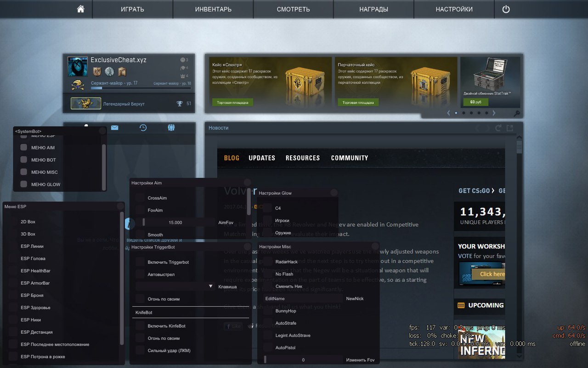Toggle the BunnyHop checkbox
Screen dimensions: 588x368
(x=268, y=311)
